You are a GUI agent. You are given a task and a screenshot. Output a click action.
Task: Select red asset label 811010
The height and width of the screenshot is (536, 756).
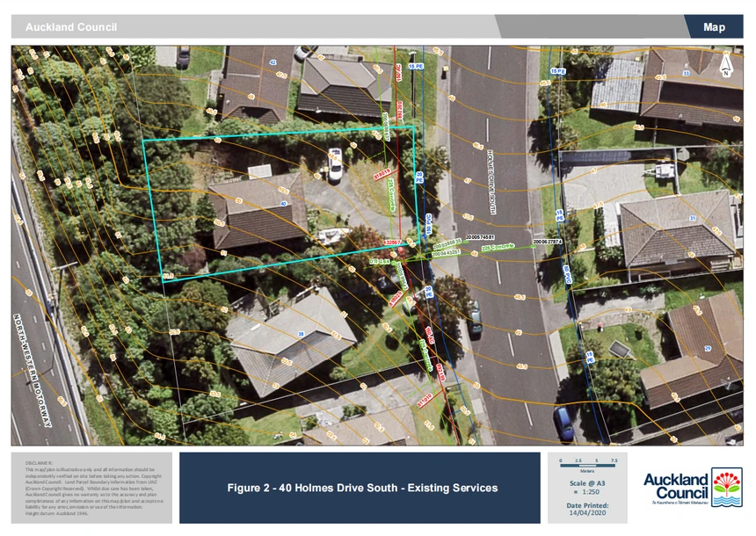pyautogui.click(x=425, y=401)
